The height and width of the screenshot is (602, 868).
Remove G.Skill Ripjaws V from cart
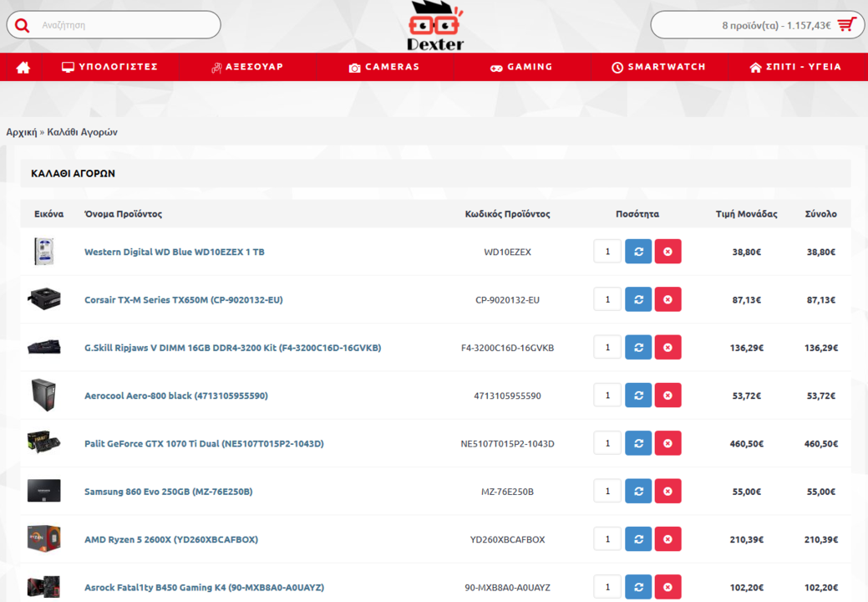click(667, 347)
